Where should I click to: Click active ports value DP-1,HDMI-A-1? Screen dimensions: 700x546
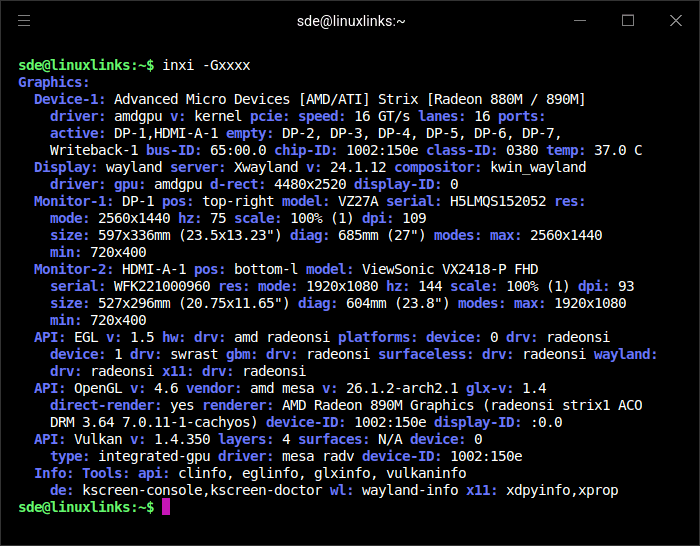166,133
